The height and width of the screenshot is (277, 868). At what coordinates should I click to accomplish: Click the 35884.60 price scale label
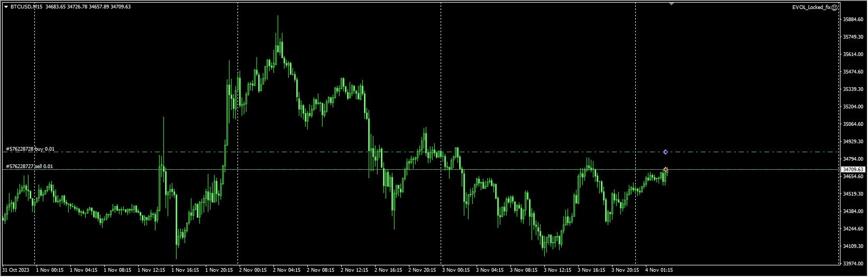(853, 20)
